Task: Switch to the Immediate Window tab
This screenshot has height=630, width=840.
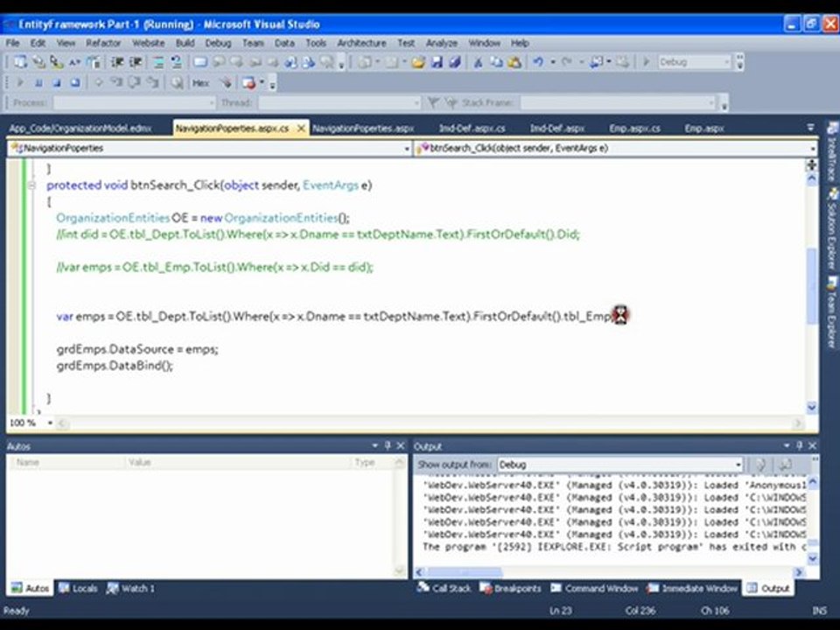Action: tap(693, 588)
